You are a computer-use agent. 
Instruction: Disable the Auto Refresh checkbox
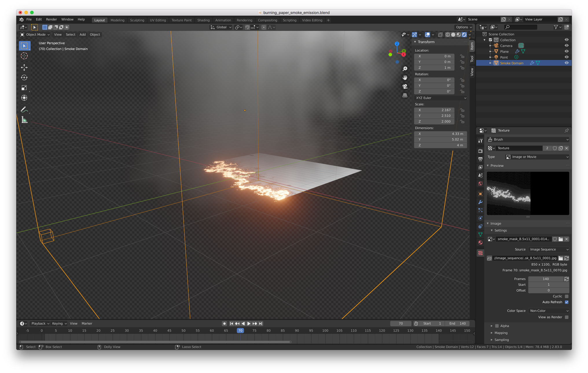pyautogui.click(x=567, y=302)
